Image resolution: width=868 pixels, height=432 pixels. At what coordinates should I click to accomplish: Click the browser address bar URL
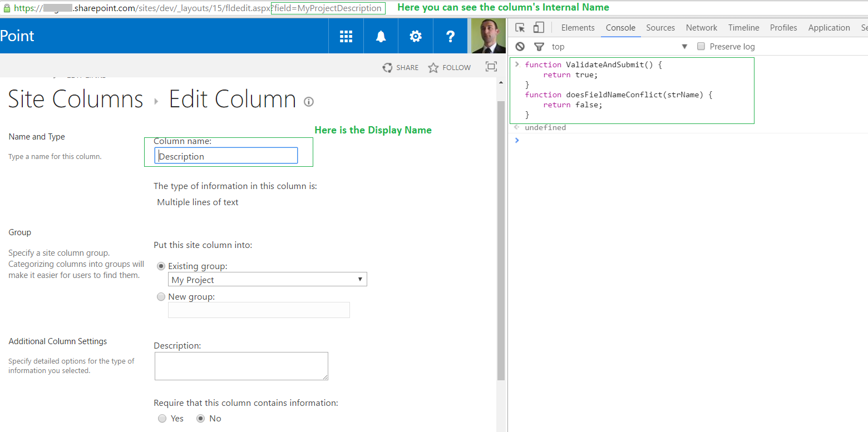(x=198, y=8)
